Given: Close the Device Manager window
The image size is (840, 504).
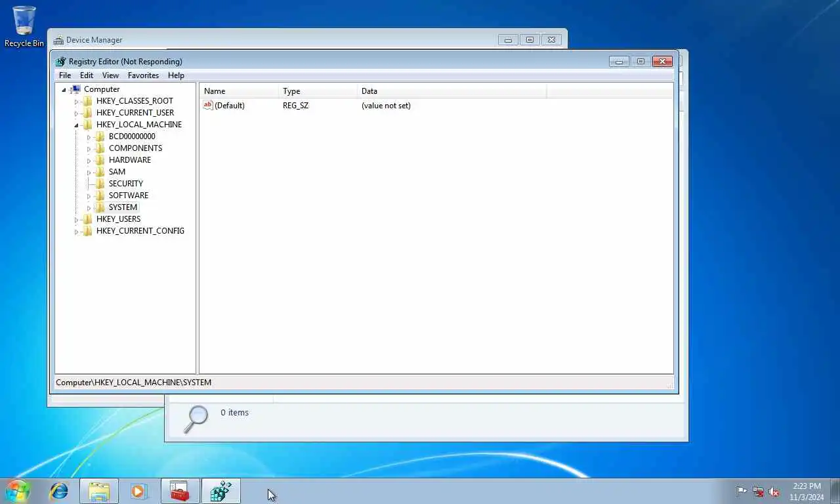Looking at the screenshot, I should point(552,40).
